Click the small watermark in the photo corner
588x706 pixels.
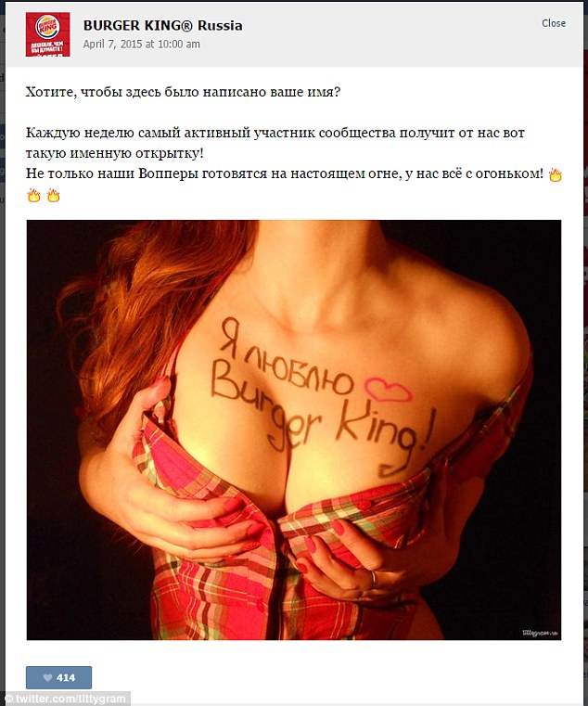540,633
